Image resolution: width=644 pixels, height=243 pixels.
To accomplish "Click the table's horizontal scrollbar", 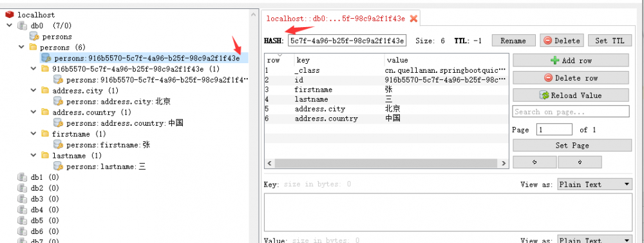I will (386, 164).
